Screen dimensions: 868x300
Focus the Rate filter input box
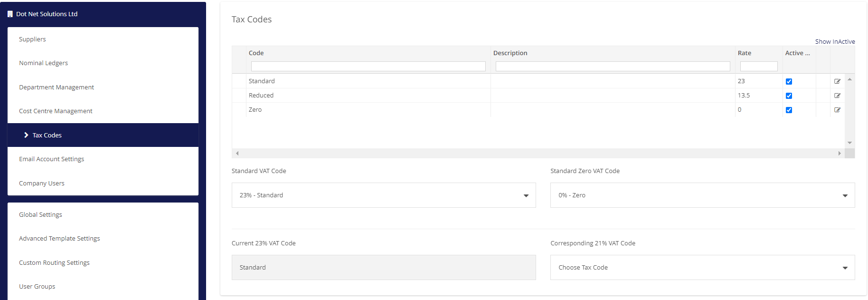[x=758, y=67]
